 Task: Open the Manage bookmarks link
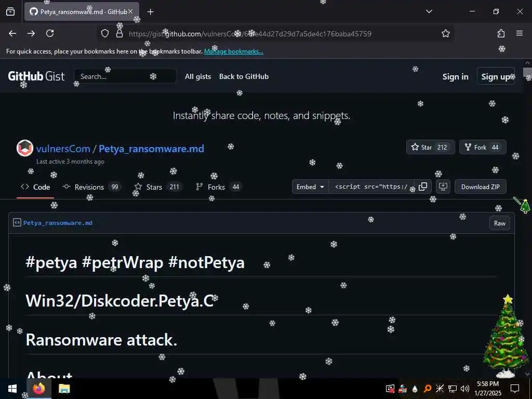pyautogui.click(x=233, y=51)
